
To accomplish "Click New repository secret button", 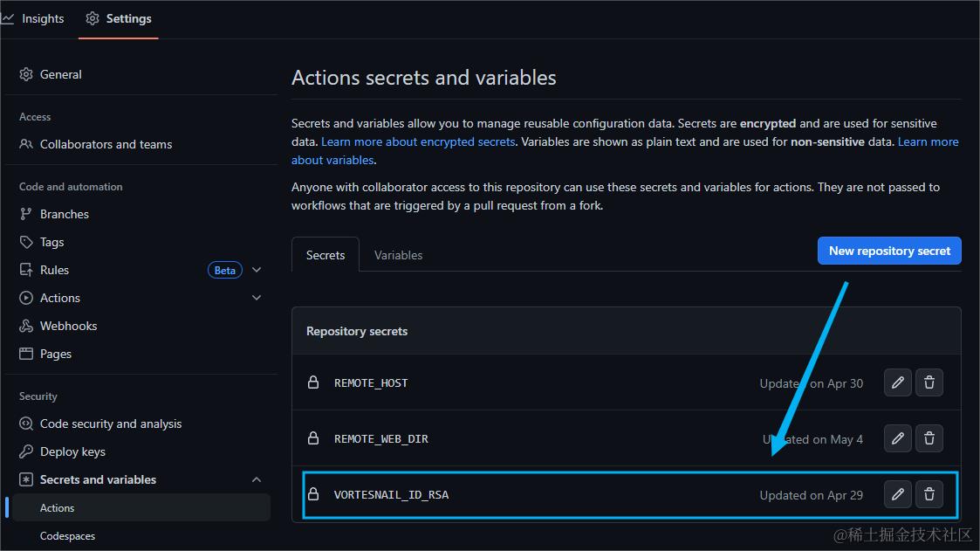I will pyautogui.click(x=889, y=251).
